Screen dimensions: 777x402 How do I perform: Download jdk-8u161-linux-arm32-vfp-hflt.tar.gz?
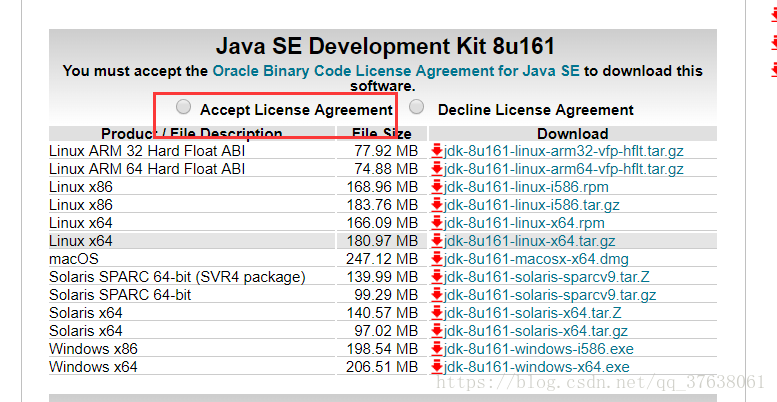click(563, 151)
